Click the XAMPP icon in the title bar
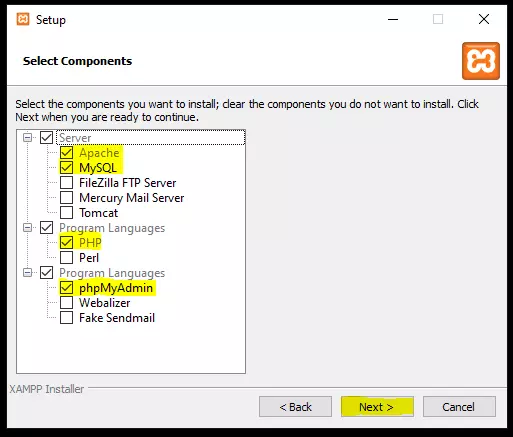Image resolution: width=513 pixels, height=437 pixels. point(23,19)
